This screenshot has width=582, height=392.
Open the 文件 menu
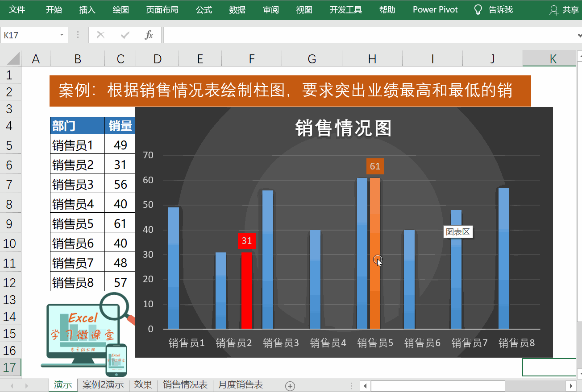click(x=17, y=10)
